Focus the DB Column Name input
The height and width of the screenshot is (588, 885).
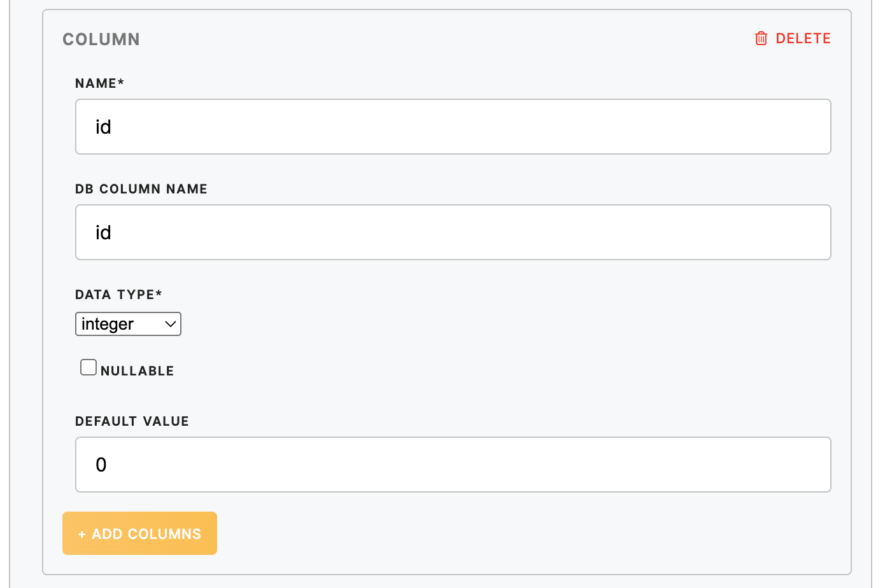(x=453, y=232)
